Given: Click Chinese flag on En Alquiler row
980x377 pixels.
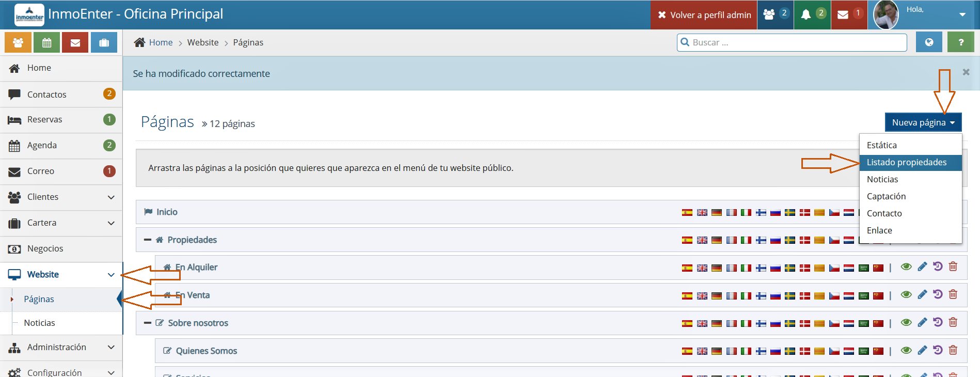Looking at the screenshot, I should pos(878,268).
